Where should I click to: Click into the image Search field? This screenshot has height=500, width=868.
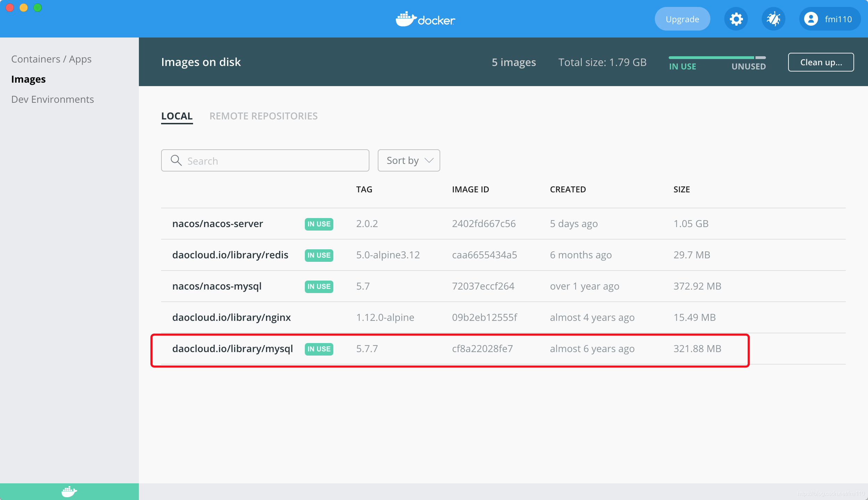point(274,161)
